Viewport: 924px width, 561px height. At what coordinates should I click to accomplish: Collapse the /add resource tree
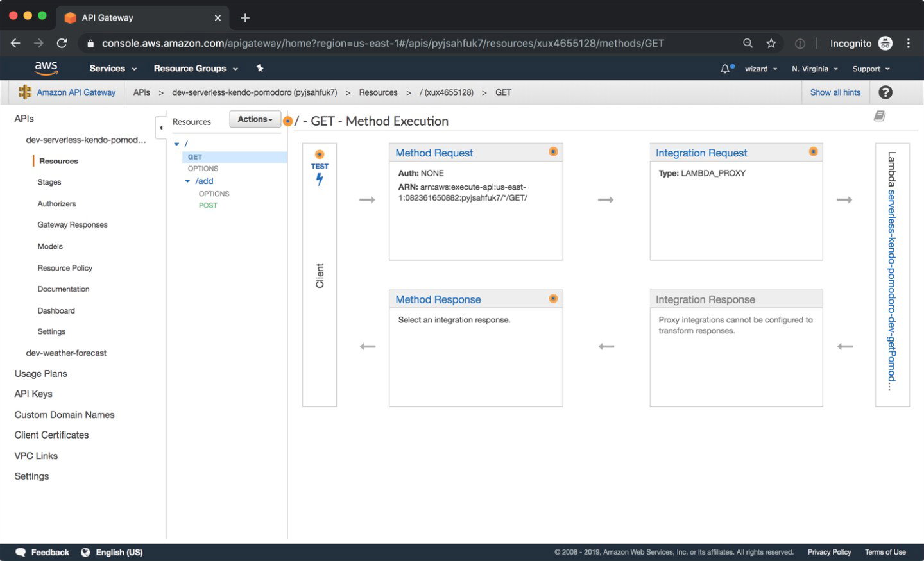click(187, 180)
